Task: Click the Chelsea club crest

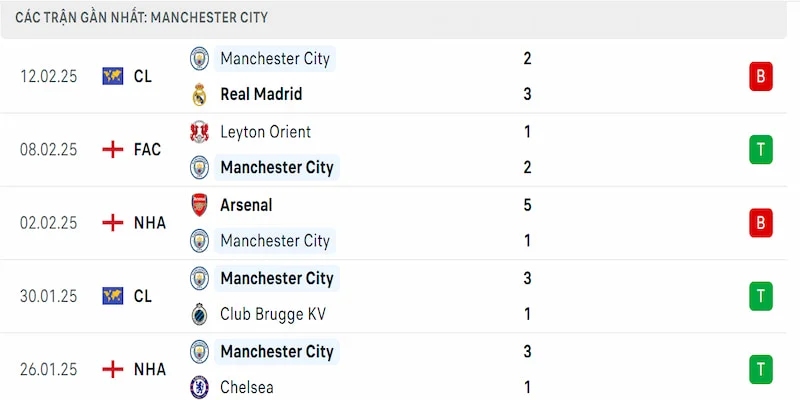Action: coord(200,387)
